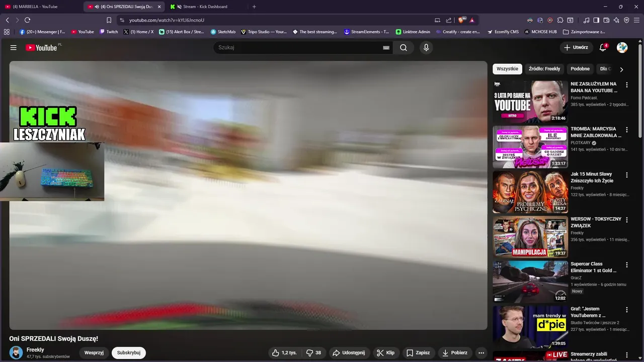Open the browser main menu
The width and height of the screenshot is (644, 362).
[x=636, y=20]
